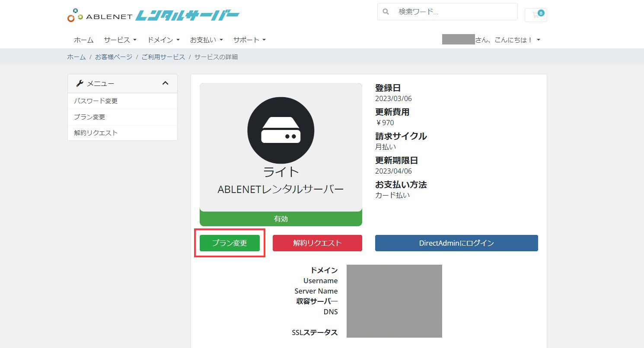Click the wrench icon beside メニュー

(x=79, y=83)
